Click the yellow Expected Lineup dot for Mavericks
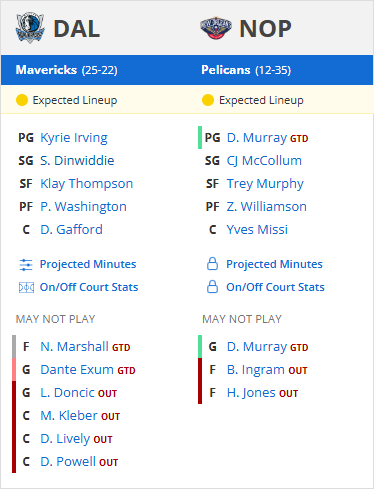 click(x=22, y=100)
